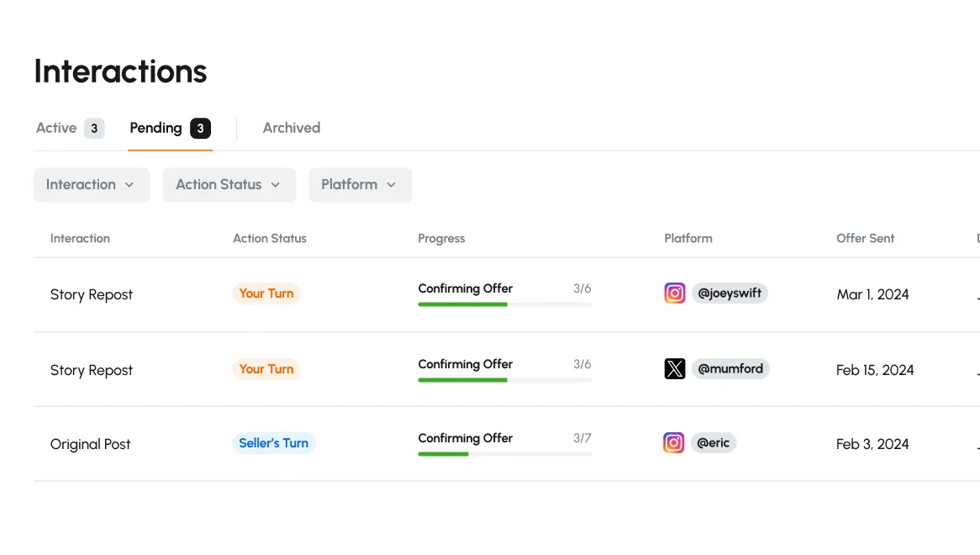
Task: Select the @eric handle tag
Action: tap(713, 443)
